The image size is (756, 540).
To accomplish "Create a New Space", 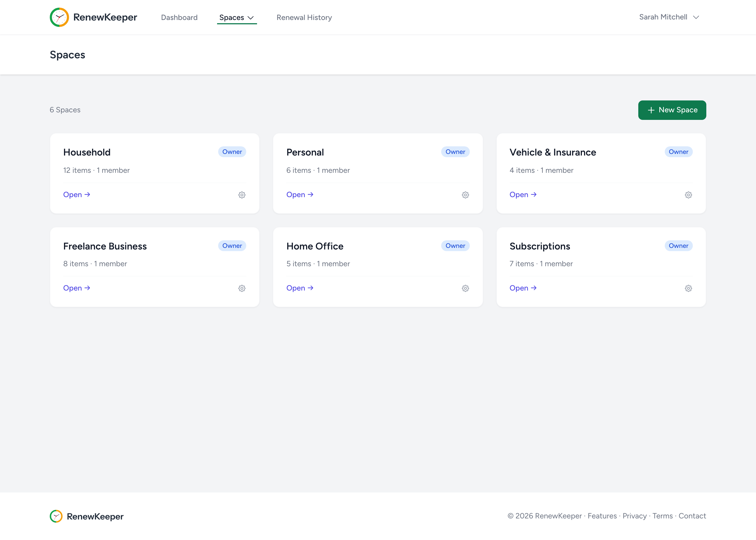I will coord(672,110).
